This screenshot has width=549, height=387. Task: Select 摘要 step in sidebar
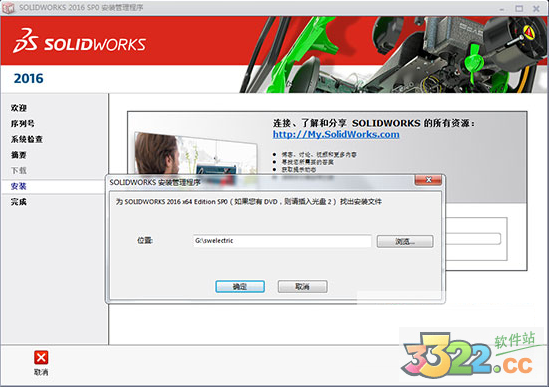click(19, 155)
